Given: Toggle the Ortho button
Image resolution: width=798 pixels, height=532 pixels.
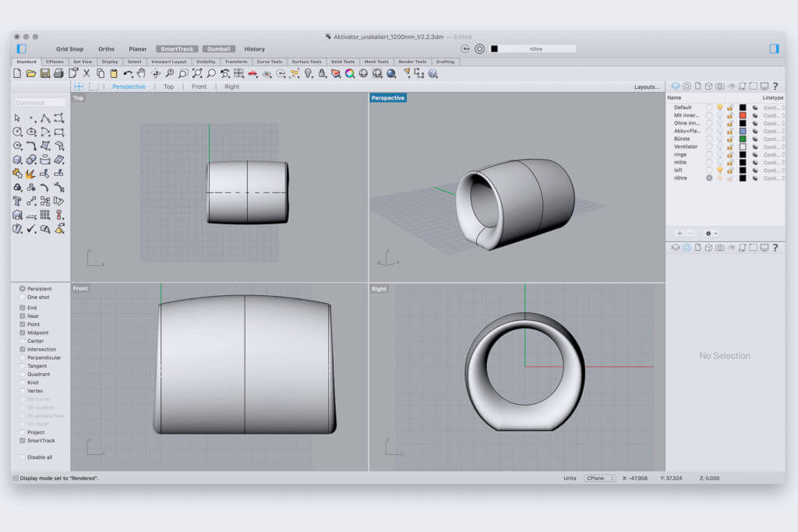Looking at the screenshot, I should [x=106, y=49].
